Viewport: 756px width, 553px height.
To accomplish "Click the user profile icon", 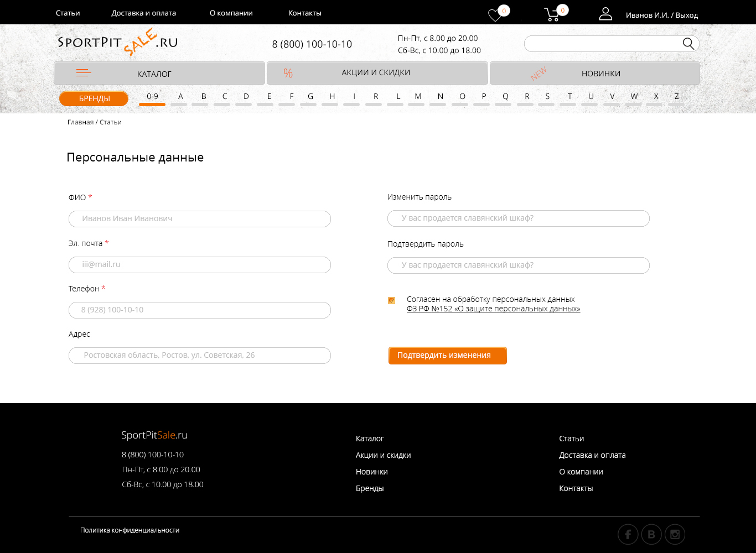I will 605,14.
